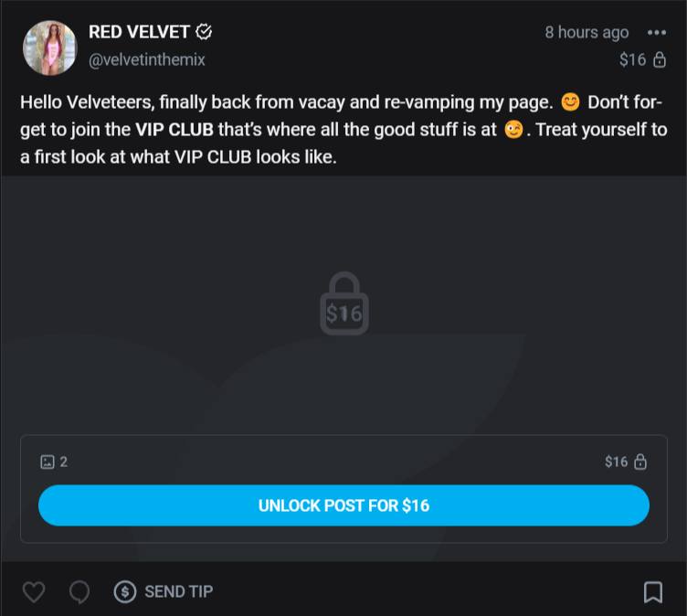
Task: Open comments via the speech bubble icon
Action: coord(79,592)
